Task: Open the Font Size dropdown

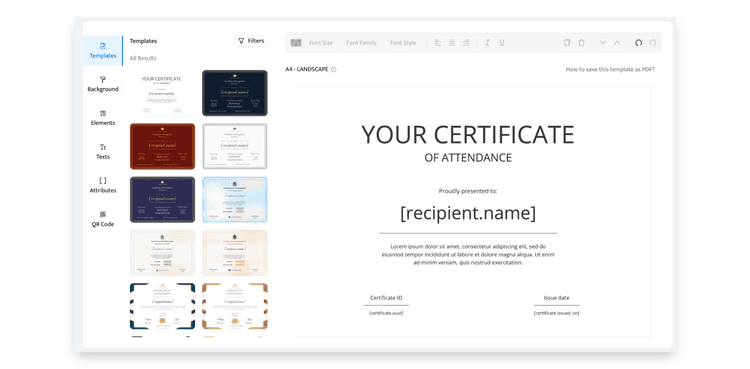Action: [320, 43]
